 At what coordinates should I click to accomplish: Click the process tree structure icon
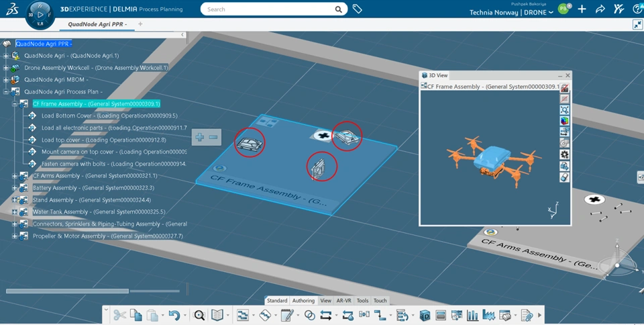(243, 315)
